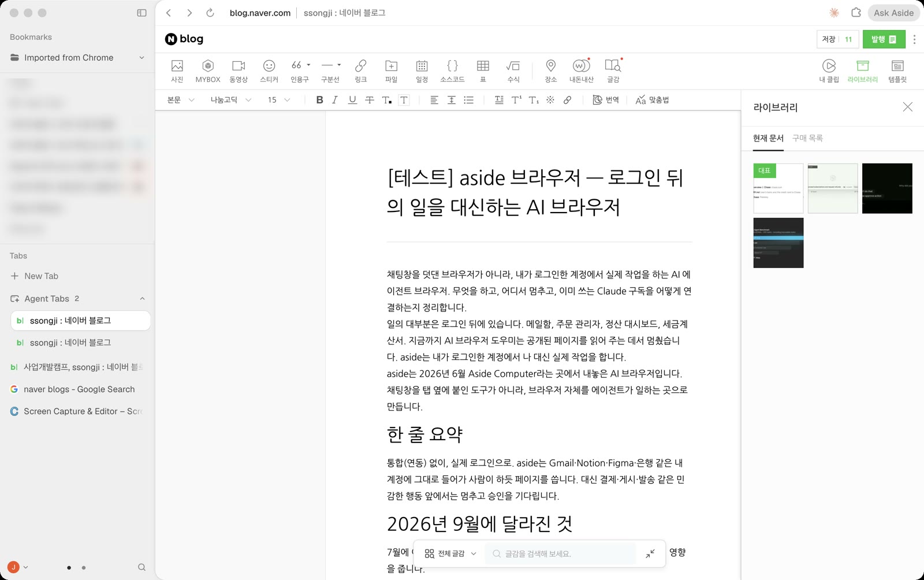924x580 pixels.
Task: Click the 글감 search input field
Action: pos(560,553)
